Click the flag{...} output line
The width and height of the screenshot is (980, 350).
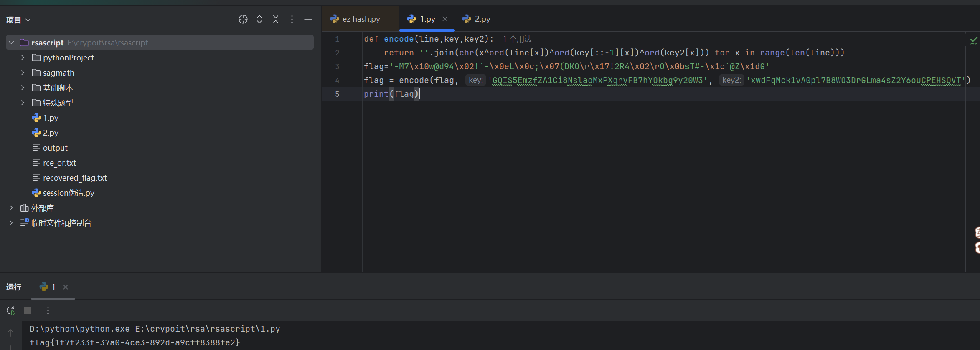tap(135, 342)
